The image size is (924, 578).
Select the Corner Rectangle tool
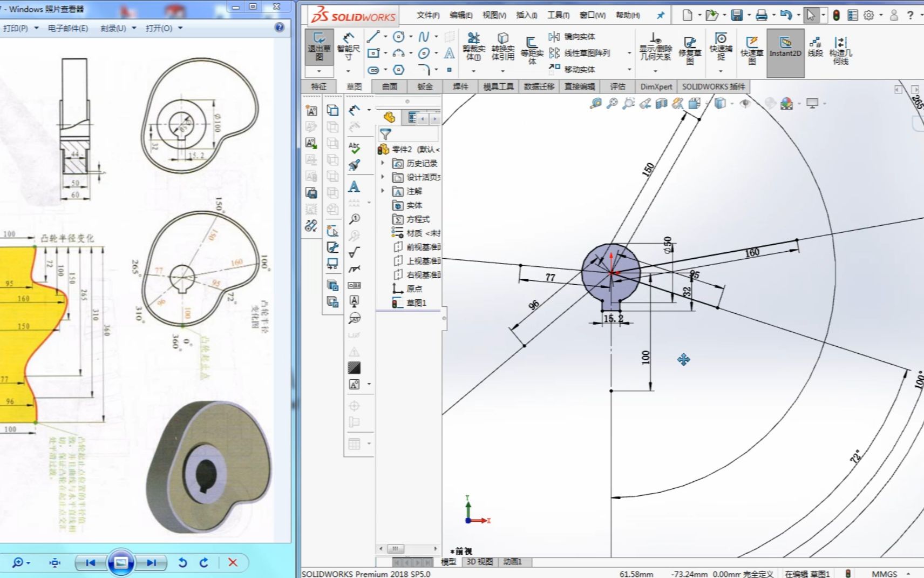pyautogui.click(x=373, y=53)
